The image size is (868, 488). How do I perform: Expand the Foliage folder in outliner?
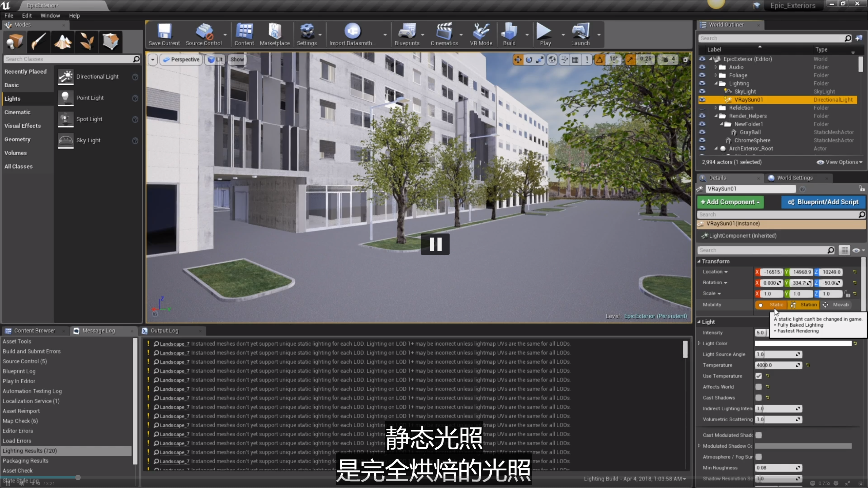tap(715, 75)
